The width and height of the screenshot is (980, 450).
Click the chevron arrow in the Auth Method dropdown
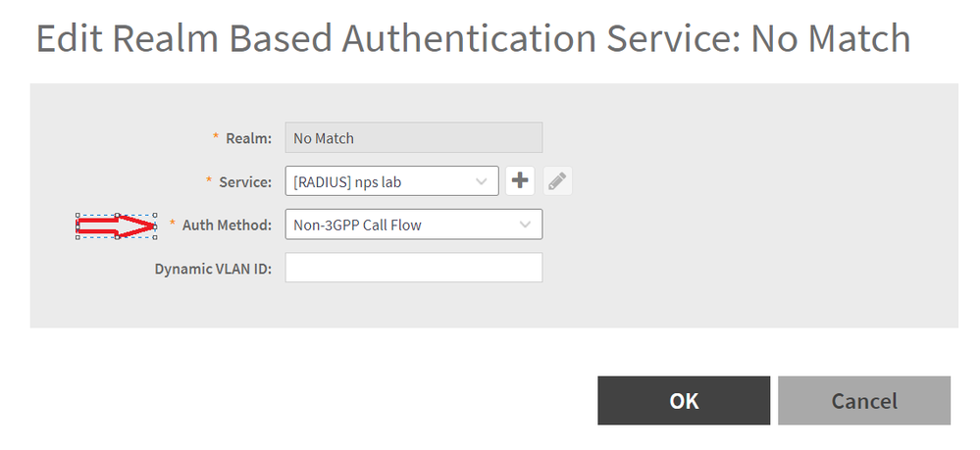pyautogui.click(x=526, y=225)
